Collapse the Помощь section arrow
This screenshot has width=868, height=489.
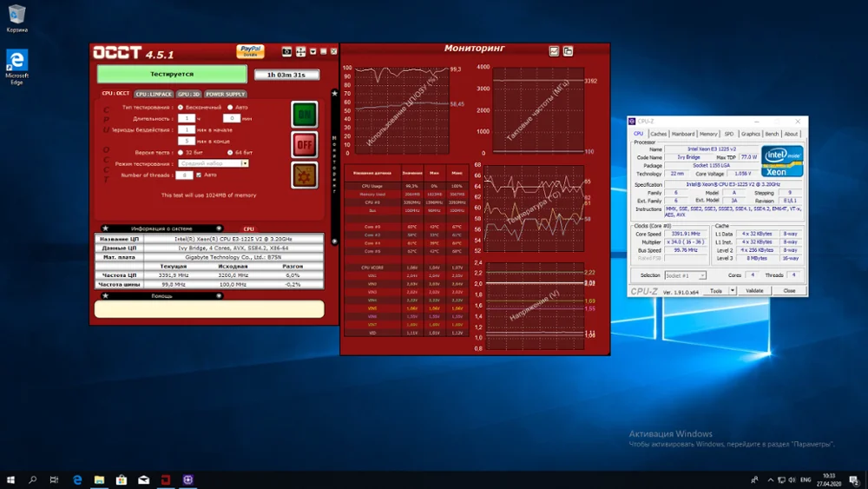[219, 295]
